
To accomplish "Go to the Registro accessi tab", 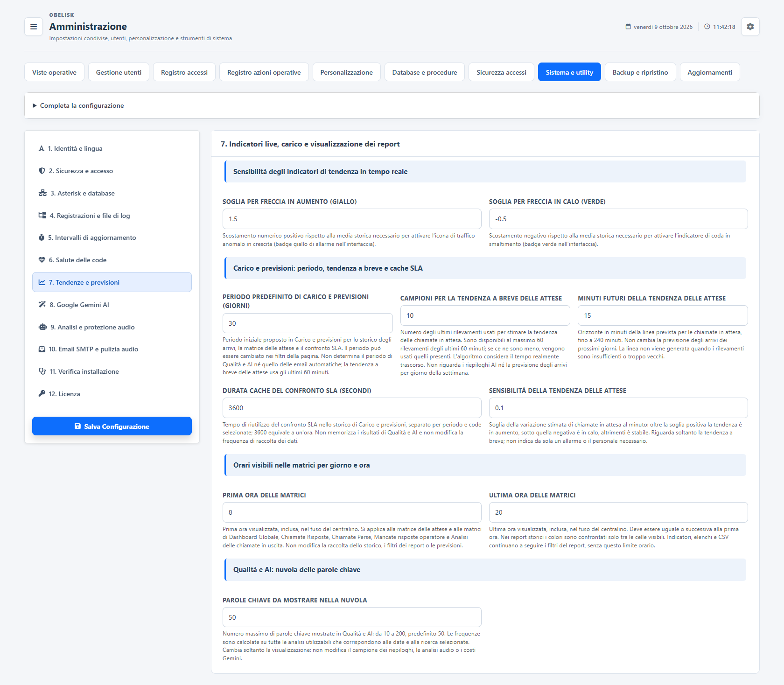I will (184, 72).
